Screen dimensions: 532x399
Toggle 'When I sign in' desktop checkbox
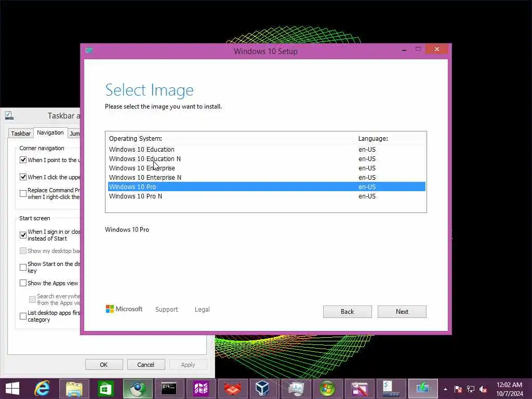(23, 235)
